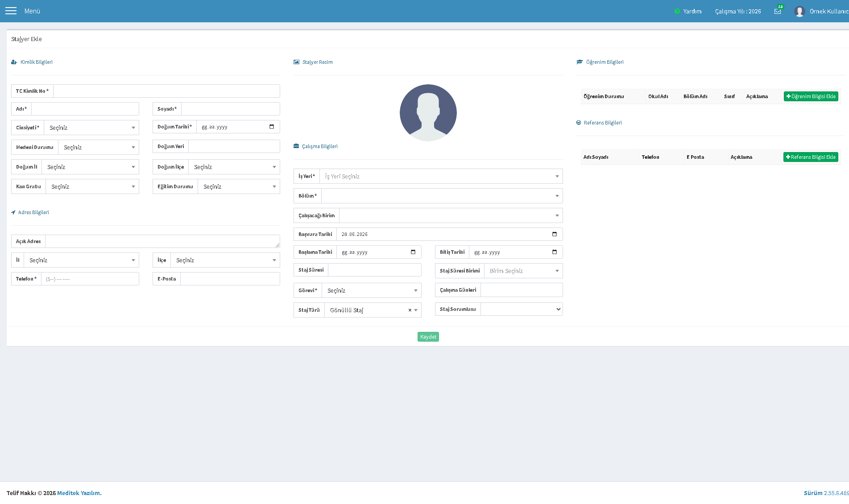Open the hamburger menu icon
Screen dimensions: 849x504
point(11,11)
